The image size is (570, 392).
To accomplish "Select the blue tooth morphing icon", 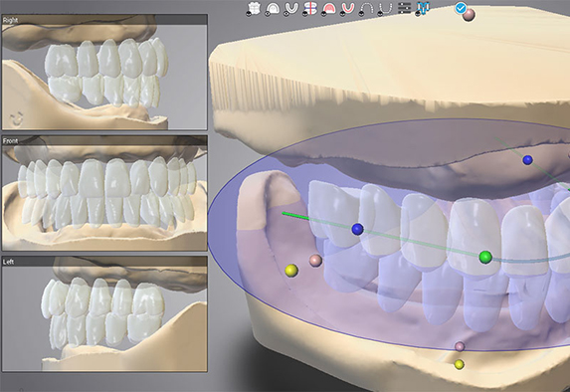I will click(x=423, y=8).
